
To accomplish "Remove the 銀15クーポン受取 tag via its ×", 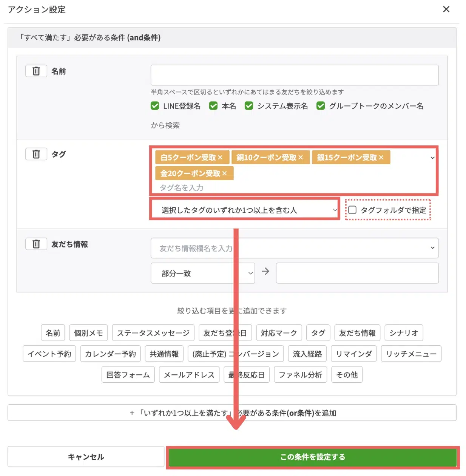I will [381, 158].
